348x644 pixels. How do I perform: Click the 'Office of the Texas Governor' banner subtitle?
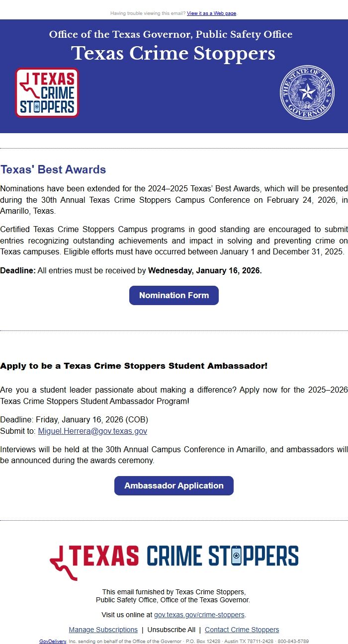tap(171, 35)
